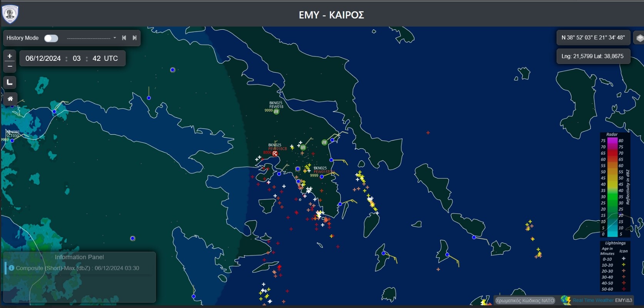
Task: Click the Χρωματικός Κώδικας ΝΑΤΟ button
Action: (525, 300)
